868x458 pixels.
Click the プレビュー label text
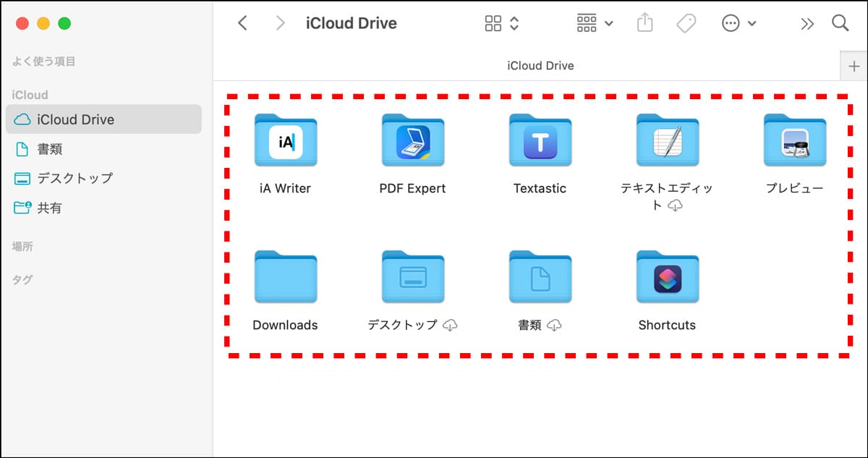794,188
